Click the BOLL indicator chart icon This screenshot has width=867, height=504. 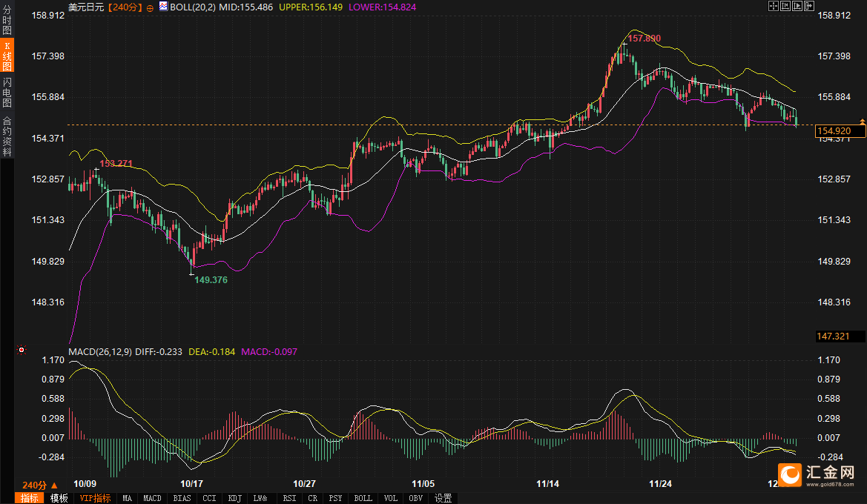click(163, 6)
